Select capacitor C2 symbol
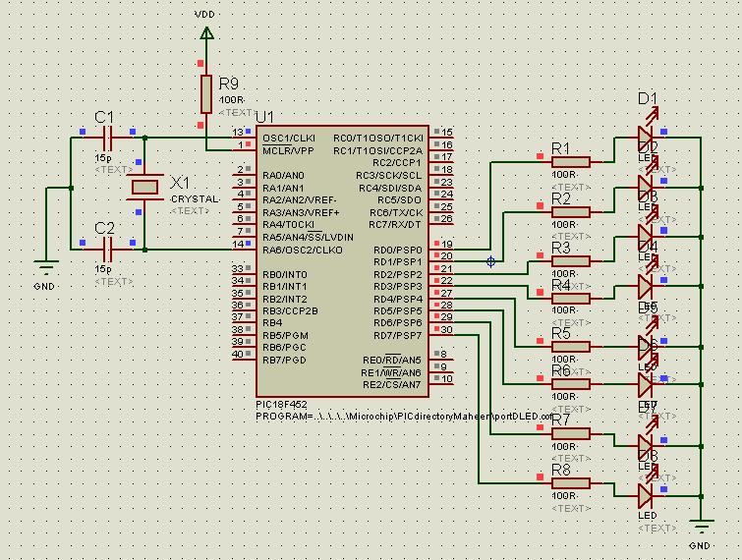Viewport: 742px width, 560px height. click(x=107, y=250)
